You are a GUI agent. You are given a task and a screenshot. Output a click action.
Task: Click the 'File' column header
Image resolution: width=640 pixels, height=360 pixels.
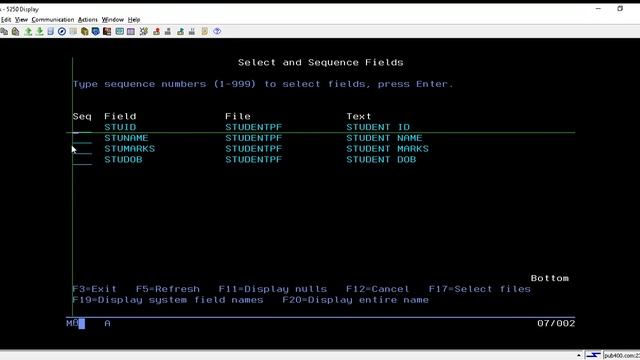(x=238, y=116)
